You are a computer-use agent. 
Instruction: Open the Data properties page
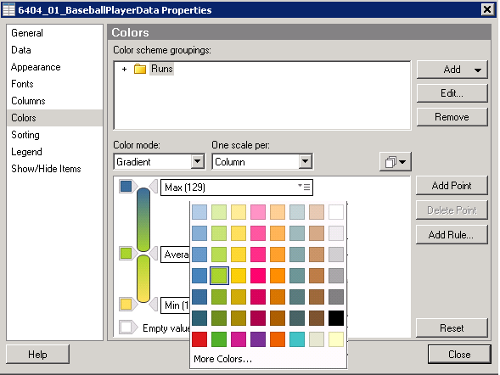(21, 50)
